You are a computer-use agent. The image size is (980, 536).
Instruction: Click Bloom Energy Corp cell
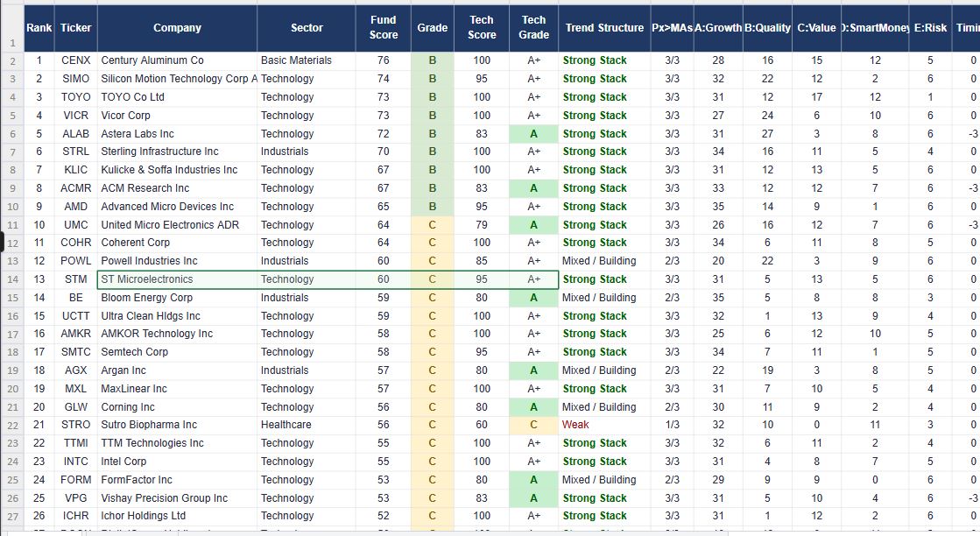point(177,298)
